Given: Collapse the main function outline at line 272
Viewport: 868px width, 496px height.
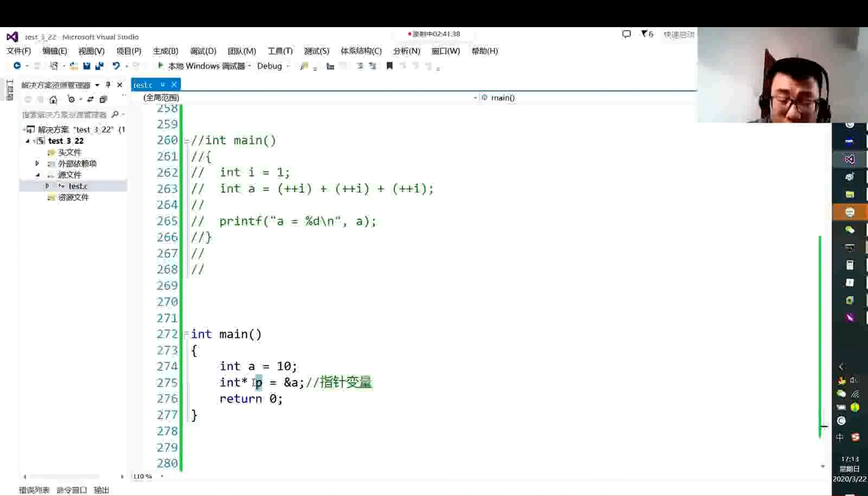Looking at the screenshot, I should click(186, 334).
